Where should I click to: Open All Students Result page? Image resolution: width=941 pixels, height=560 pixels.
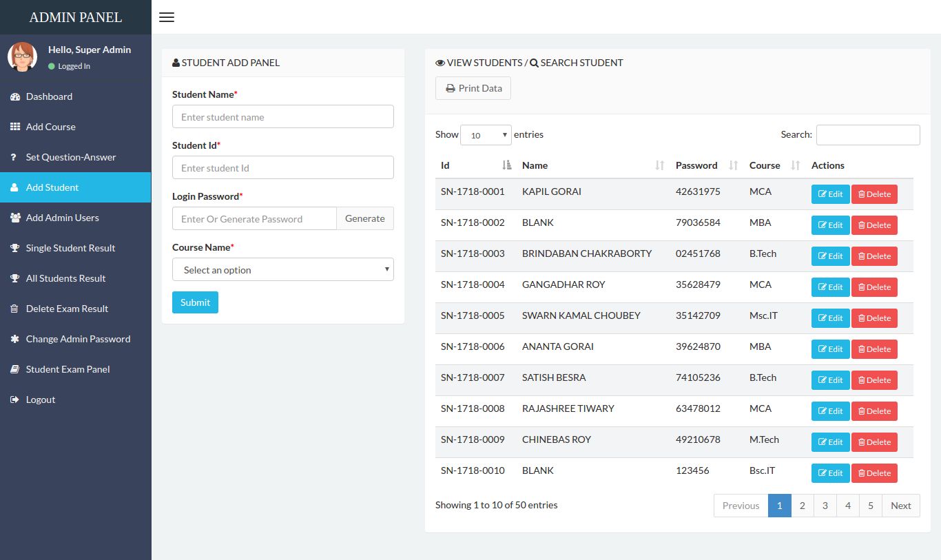[76, 278]
